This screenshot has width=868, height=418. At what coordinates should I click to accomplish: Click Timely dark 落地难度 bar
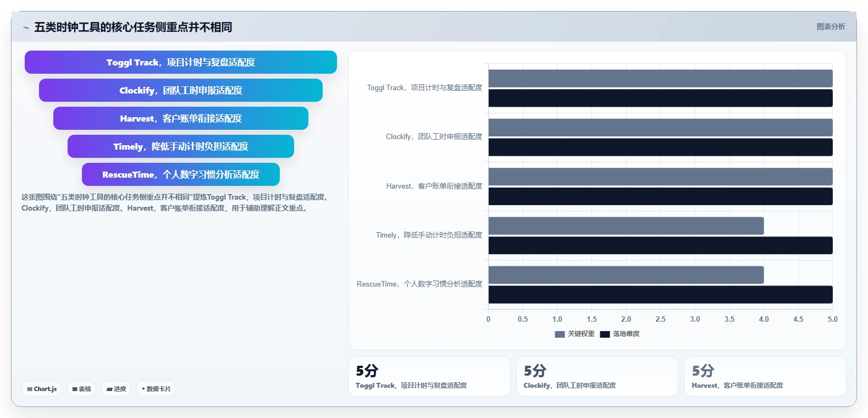coord(660,245)
